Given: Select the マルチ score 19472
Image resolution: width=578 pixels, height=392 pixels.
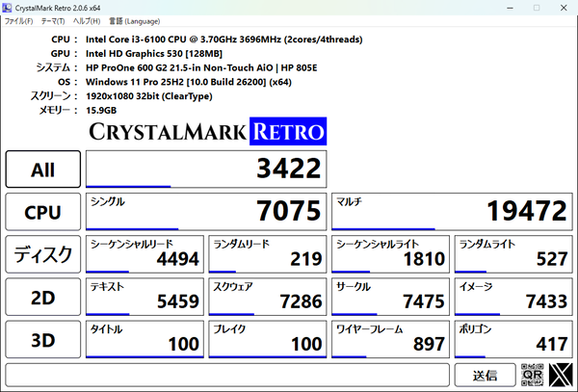Looking at the screenshot, I should pos(527,211).
